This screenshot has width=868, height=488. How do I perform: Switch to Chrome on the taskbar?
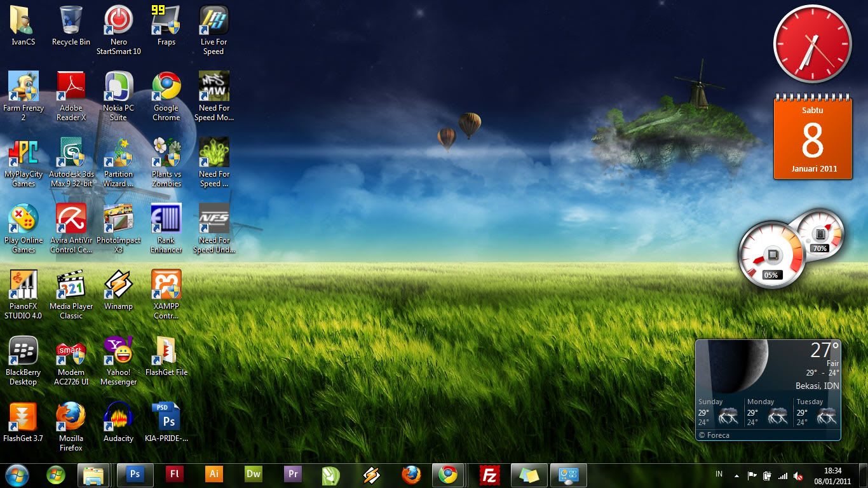point(448,475)
